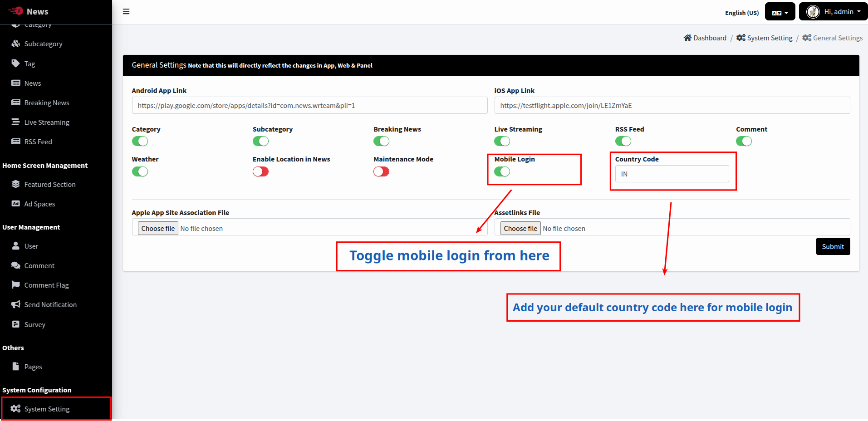
Task: Open the RSS Feed management page
Action: 38,142
